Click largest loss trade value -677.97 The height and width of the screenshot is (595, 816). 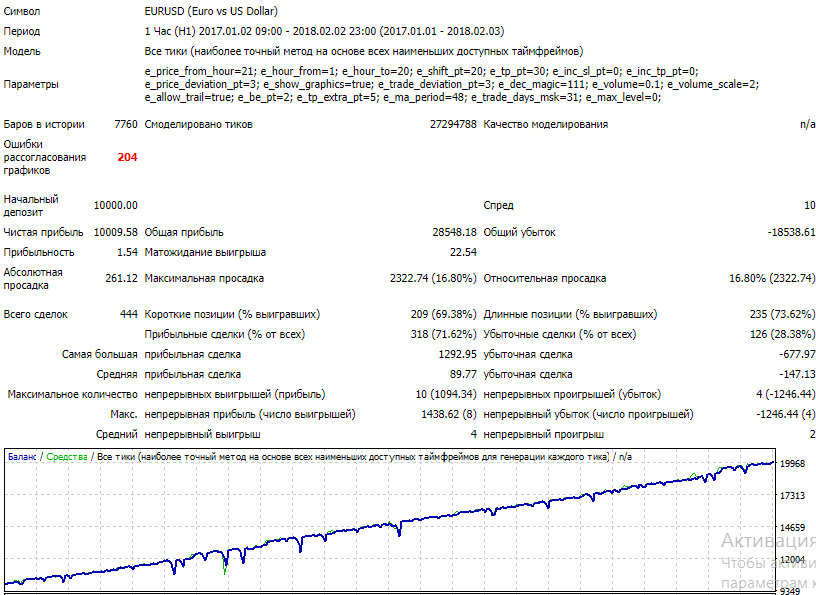[797, 355]
